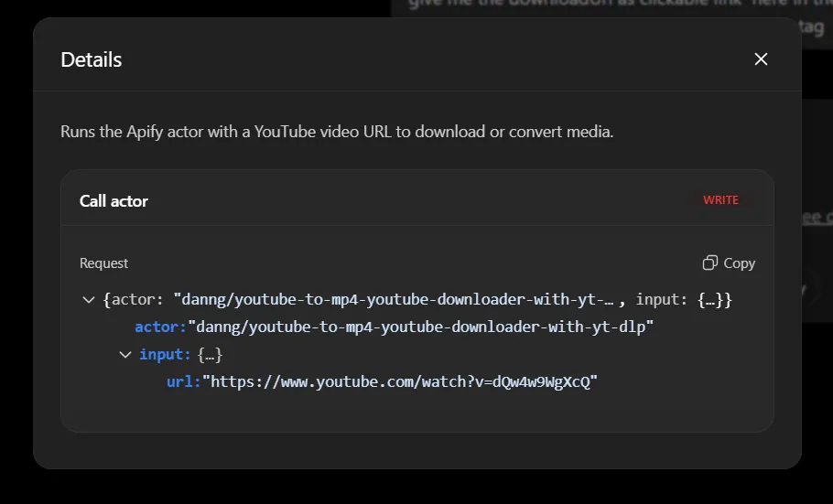Close the Details dialog with X
This screenshot has width=833, height=504.
[x=761, y=59]
